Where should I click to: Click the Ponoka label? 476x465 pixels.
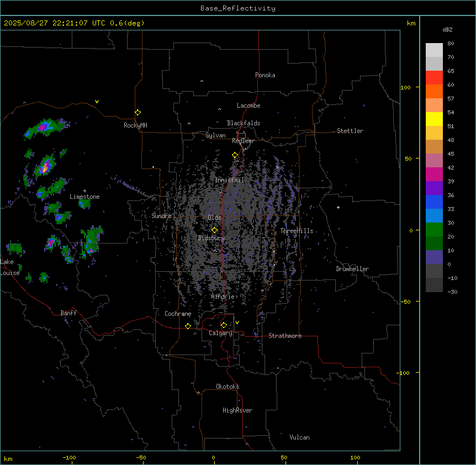265,75
